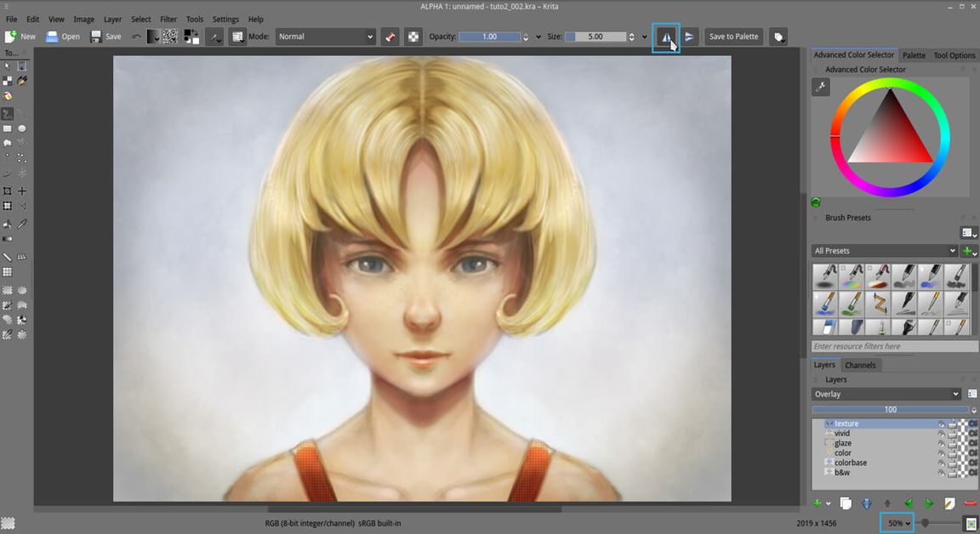The height and width of the screenshot is (534, 980).
Task: Click the vertical mirror mode icon
Action: click(690, 37)
